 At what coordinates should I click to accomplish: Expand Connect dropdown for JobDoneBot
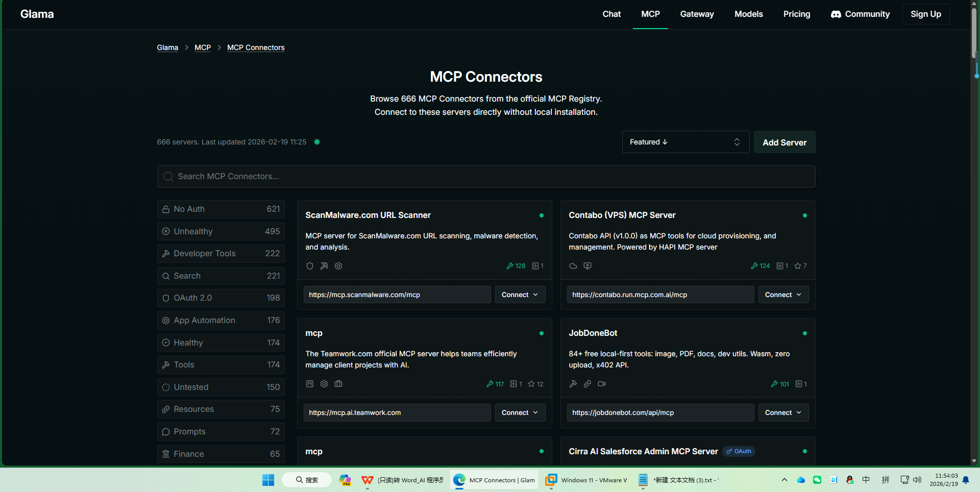click(x=783, y=413)
